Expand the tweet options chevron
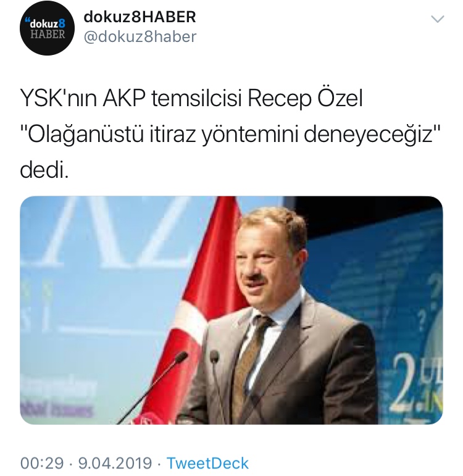 tap(438, 19)
